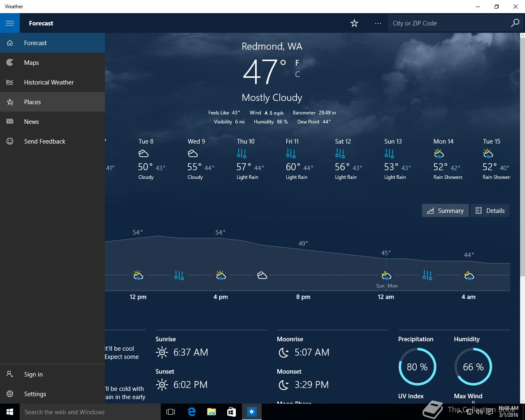Click the light rain icon for Sat 12
The width and height of the screenshot is (525, 420).
click(340, 154)
